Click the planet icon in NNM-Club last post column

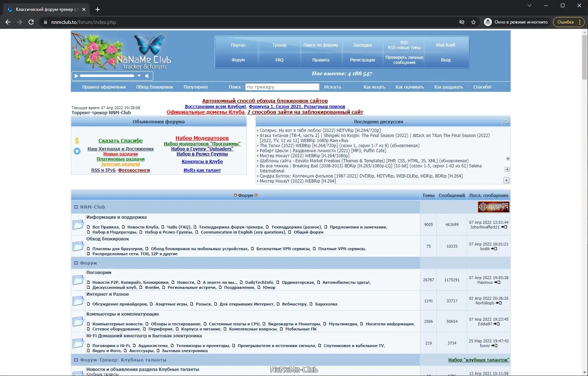(x=494, y=207)
